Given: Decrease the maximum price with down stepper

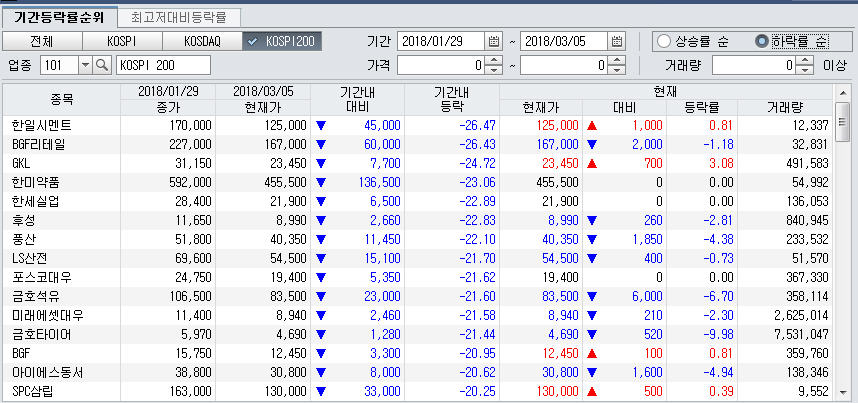Looking at the screenshot, I should coord(617,70).
